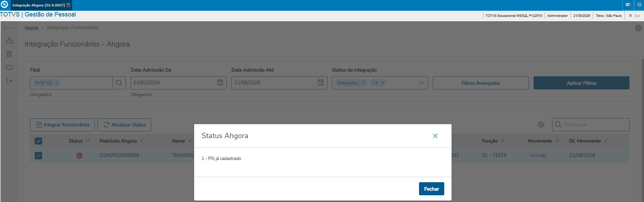Click the message PIS já cadastrado
This screenshot has width=644, height=202.
(222, 158)
